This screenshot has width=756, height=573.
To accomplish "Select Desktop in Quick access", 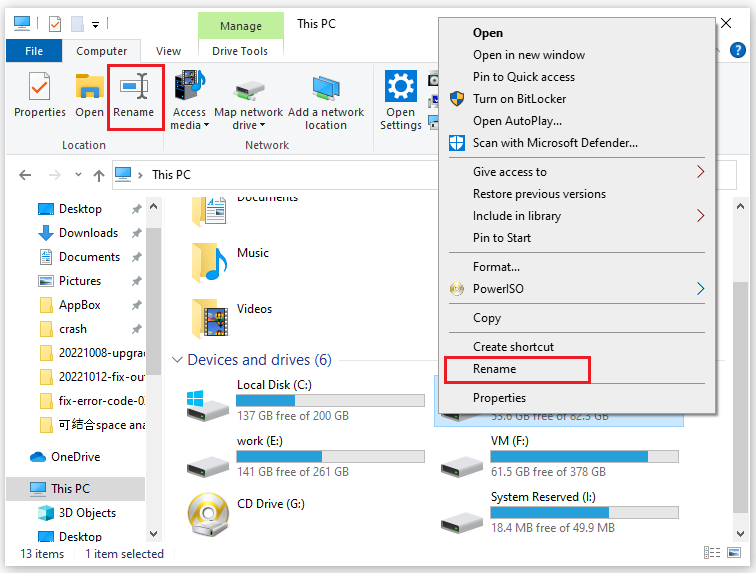I will pyautogui.click(x=82, y=209).
